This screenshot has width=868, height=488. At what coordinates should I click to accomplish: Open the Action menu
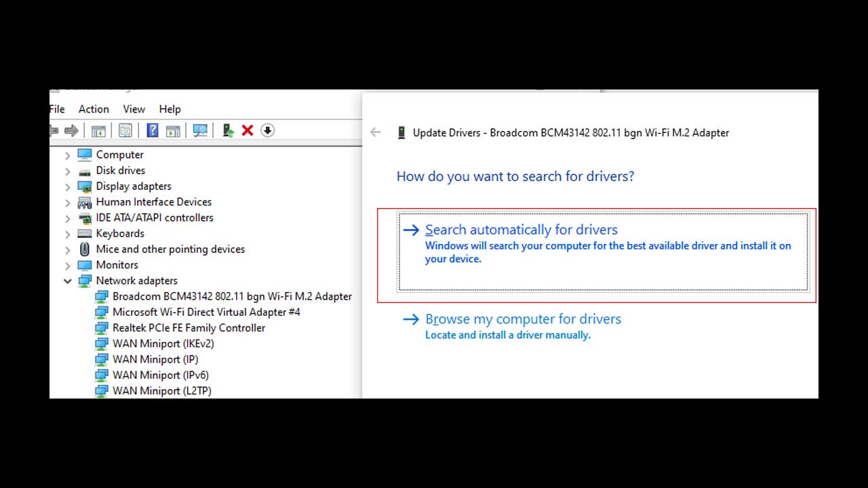[x=94, y=109]
